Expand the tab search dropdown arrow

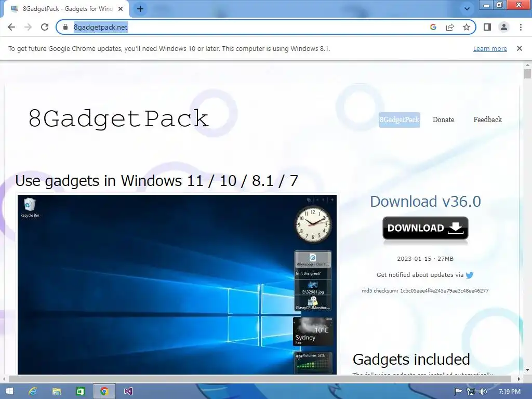click(467, 9)
